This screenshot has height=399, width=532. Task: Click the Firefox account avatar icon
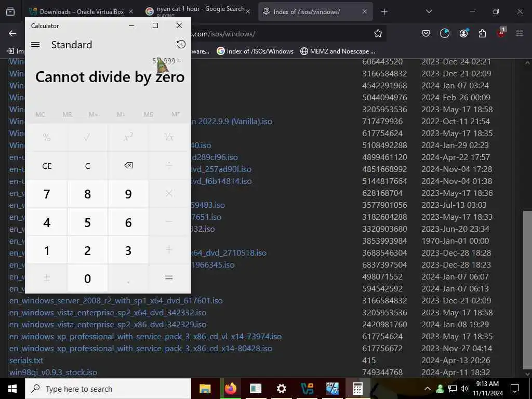click(463, 33)
